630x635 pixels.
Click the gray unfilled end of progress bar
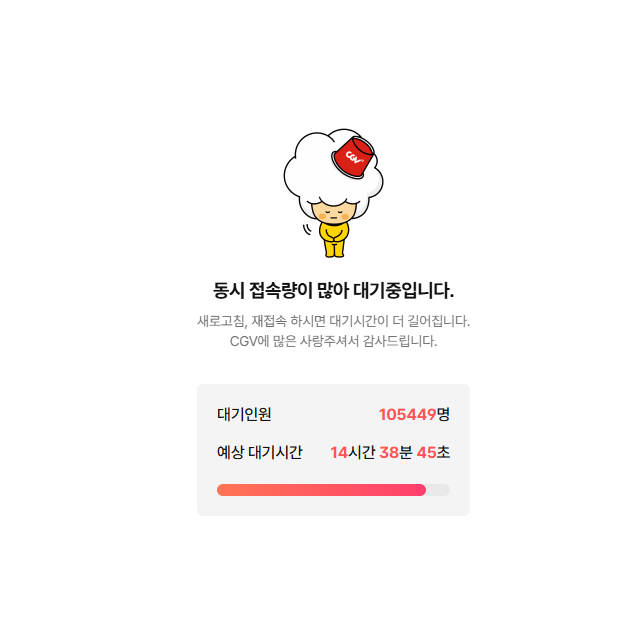point(438,490)
